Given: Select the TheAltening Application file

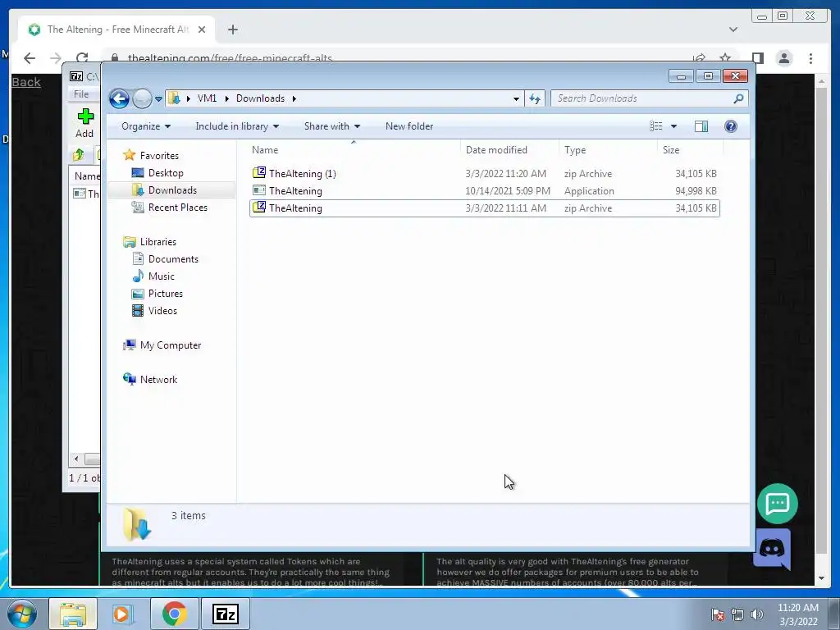Looking at the screenshot, I should point(484,190).
